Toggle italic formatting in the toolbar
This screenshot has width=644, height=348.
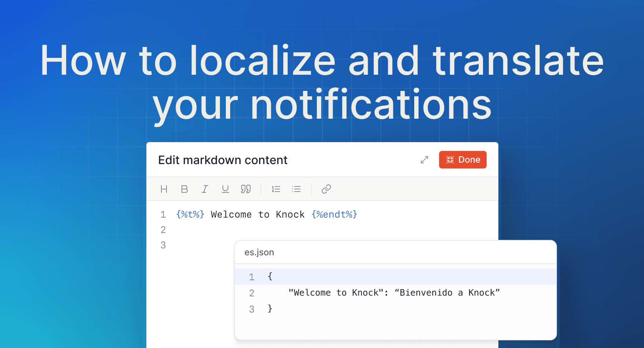pyautogui.click(x=205, y=189)
